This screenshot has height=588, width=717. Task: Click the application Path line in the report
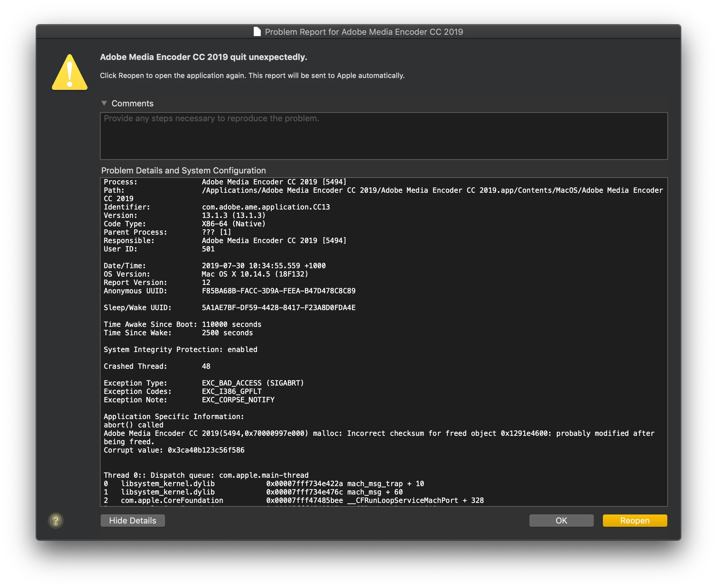tap(383, 190)
